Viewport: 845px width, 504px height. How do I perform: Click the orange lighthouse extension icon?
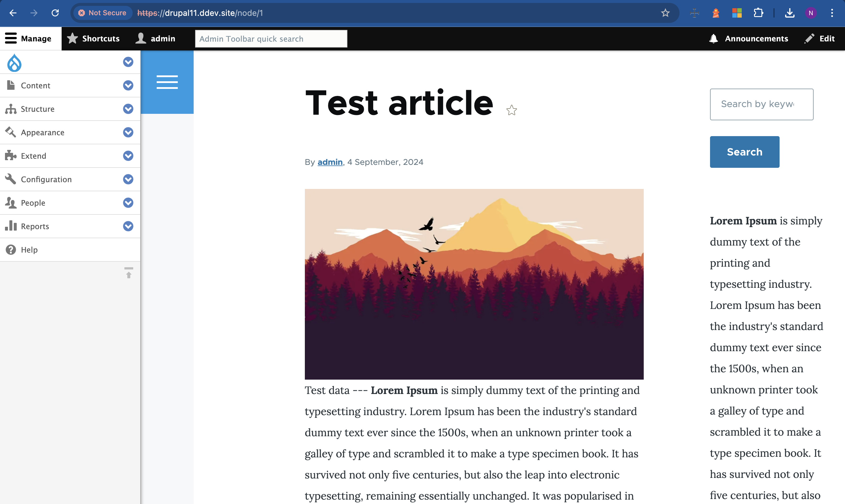(x=716, y=13)
